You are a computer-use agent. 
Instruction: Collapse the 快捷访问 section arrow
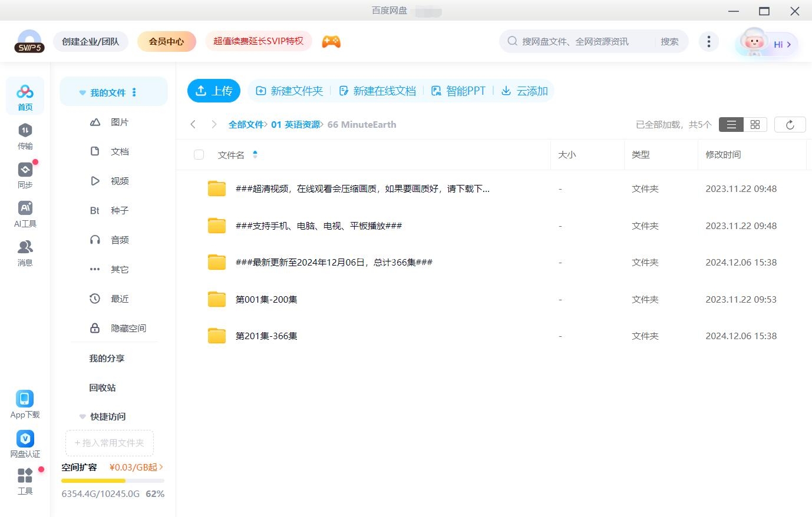coord(82,417)
